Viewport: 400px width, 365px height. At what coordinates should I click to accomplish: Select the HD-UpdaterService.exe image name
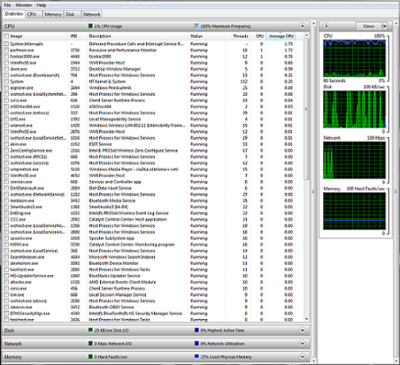point(32,276)
